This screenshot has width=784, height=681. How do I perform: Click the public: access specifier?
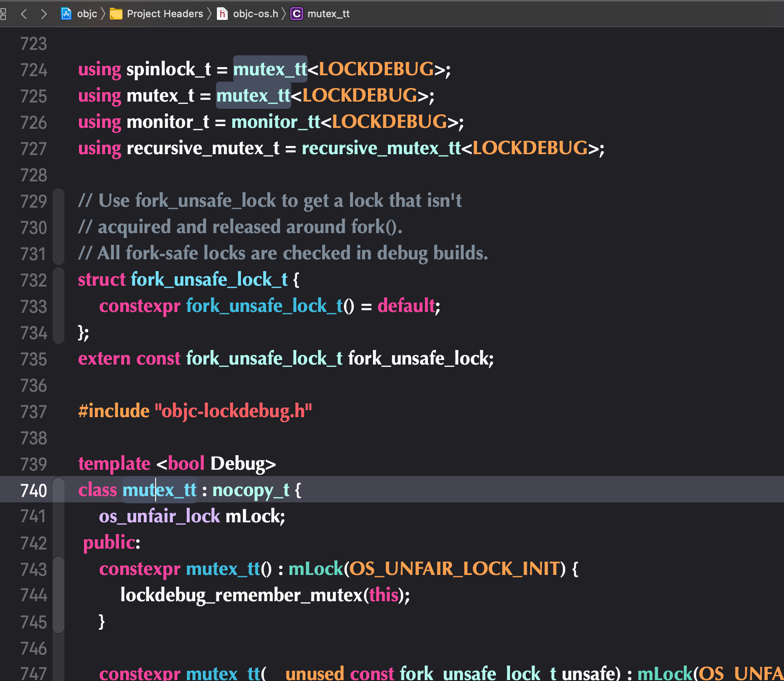[x=112, y=543]
